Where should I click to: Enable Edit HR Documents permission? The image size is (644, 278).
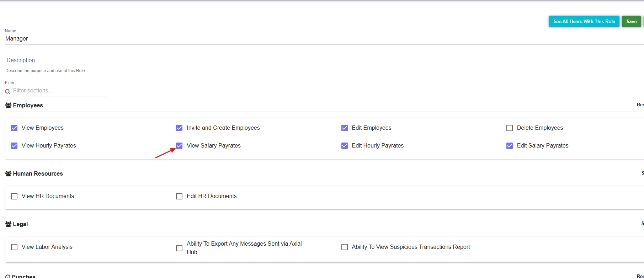pyautogui.click(x=179, y=196)
